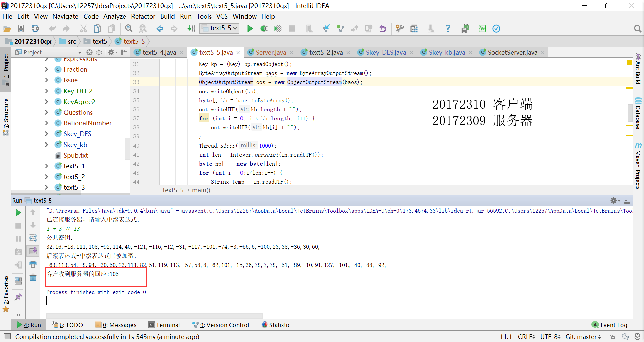Click the Copy icon in the toolbar
The width and height of the screenshot is (644, 342).
click(97, 29)
